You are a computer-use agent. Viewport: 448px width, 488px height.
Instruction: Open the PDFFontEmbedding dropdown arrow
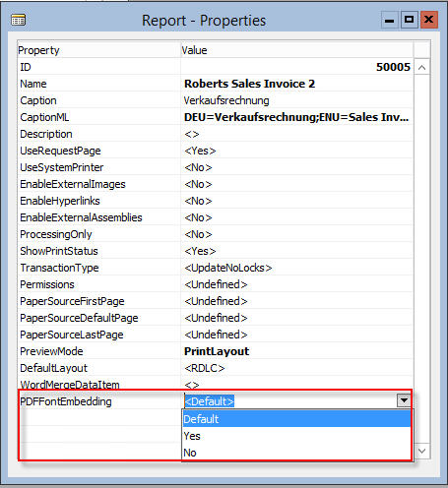tap(404, 400)
